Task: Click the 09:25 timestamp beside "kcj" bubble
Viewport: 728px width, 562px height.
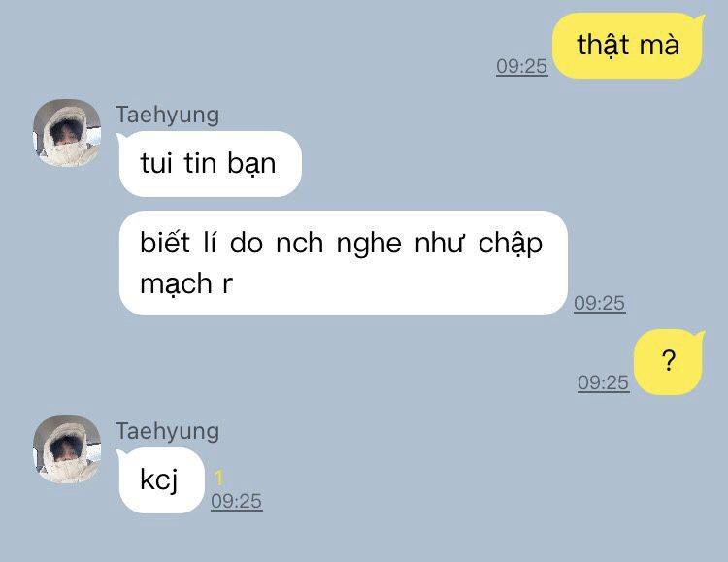Action: tap(236, 501)
